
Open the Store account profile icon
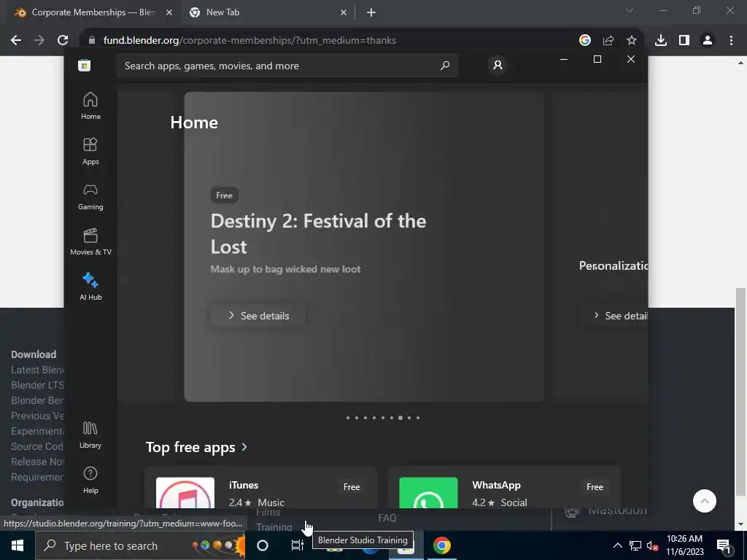click(x=498, y=65)
